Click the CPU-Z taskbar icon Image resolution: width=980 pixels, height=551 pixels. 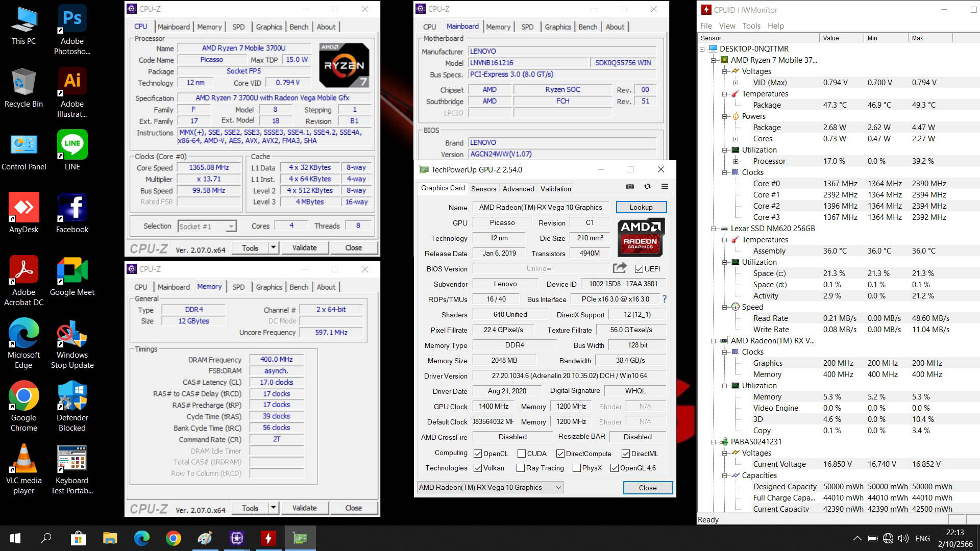pyautogui.click(x=236, y=538)
